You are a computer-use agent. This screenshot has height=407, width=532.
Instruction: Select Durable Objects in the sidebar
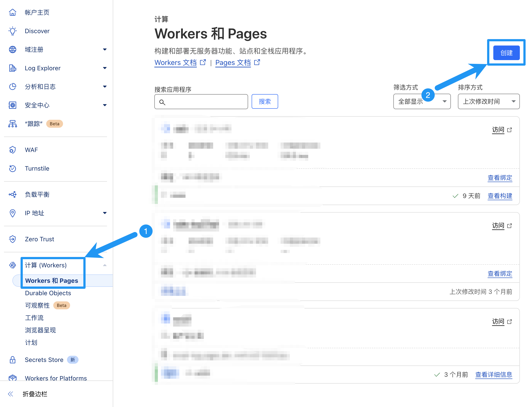pos(48,293)
